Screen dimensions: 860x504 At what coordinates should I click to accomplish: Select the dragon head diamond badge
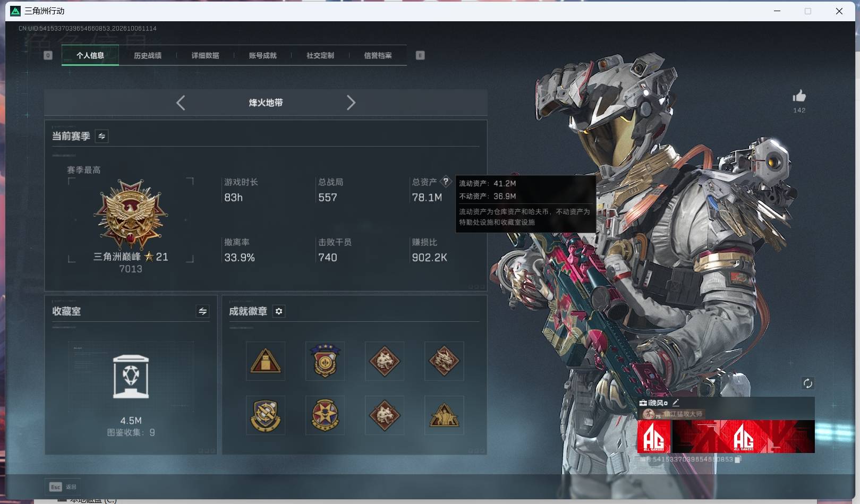[444, 361]
